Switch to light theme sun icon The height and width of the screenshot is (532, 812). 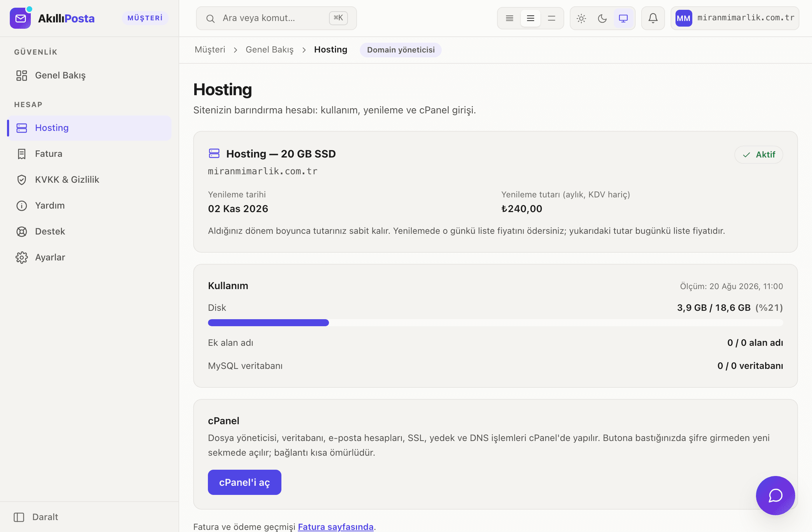pyautogui.click(x=581, y=18)
